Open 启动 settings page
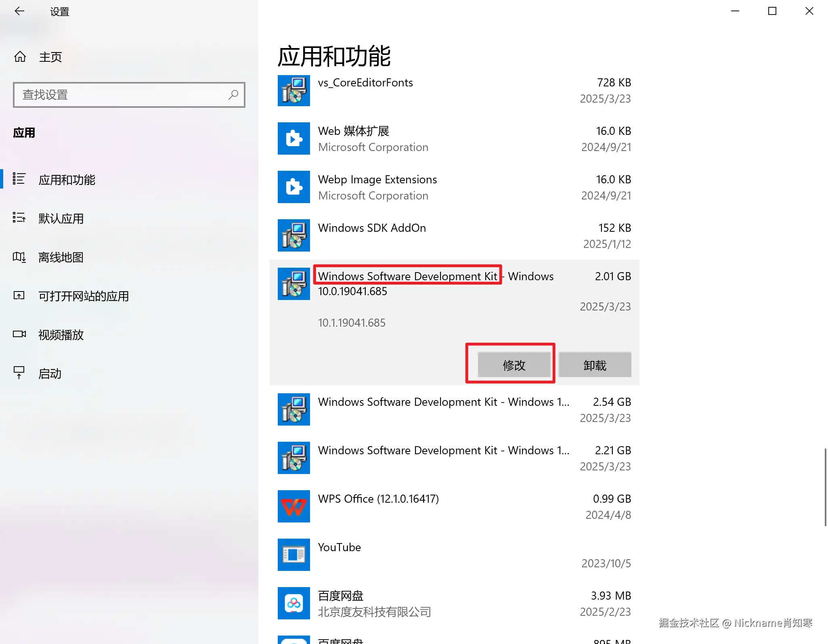Screen dimensions: 828x644 tap(50, 373)
